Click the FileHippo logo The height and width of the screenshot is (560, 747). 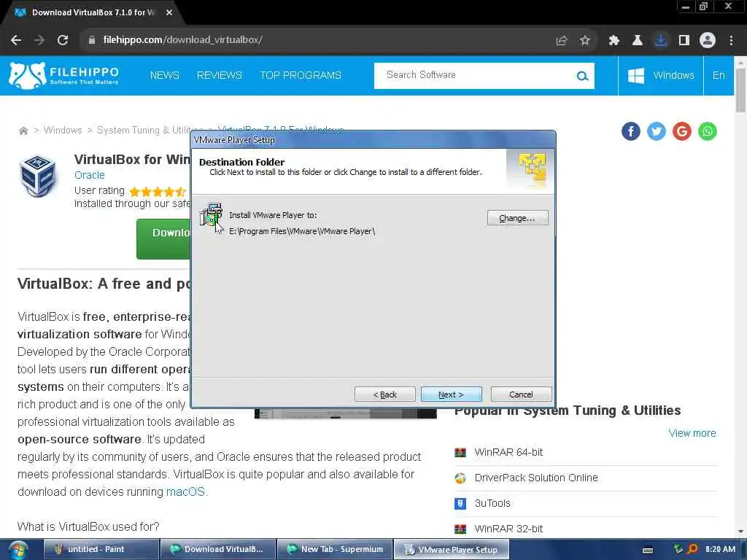tap(64, 76)
